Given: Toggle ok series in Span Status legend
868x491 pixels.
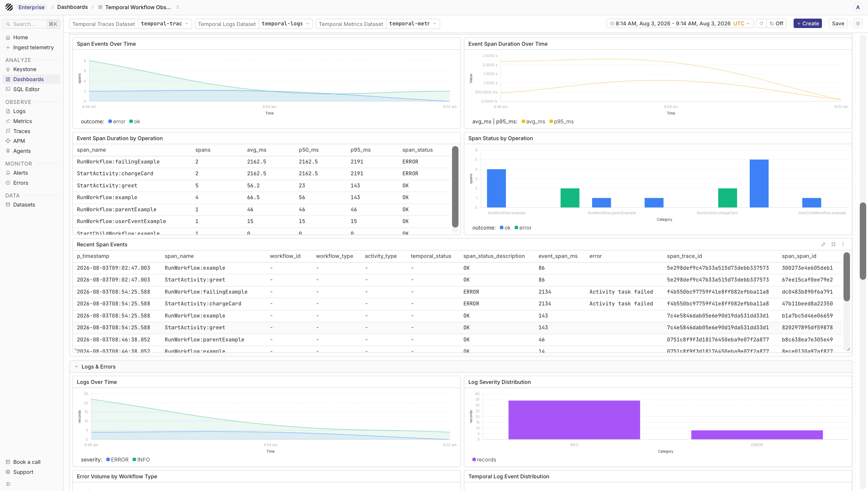Looking at the screenshot, I should (x=505, y=228).
